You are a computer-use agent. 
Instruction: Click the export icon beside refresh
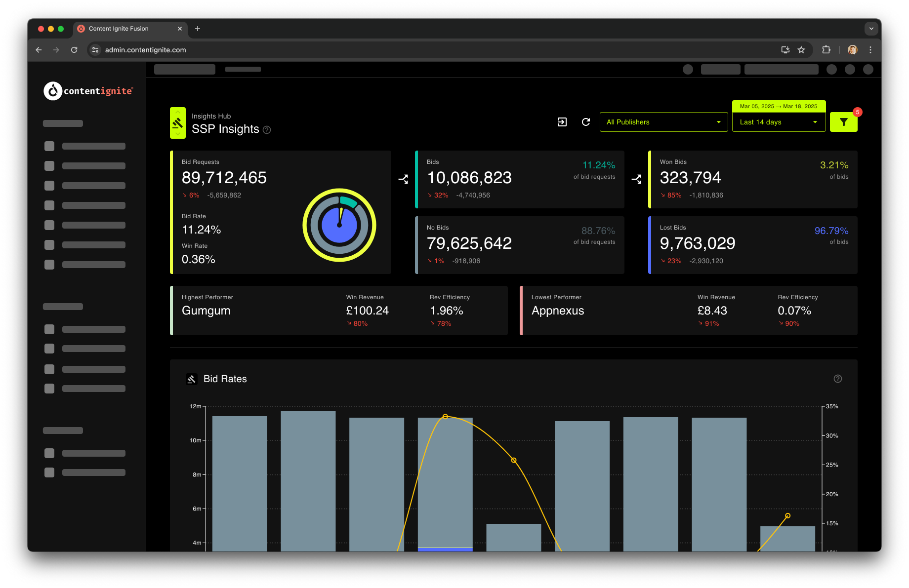point(562,122)
